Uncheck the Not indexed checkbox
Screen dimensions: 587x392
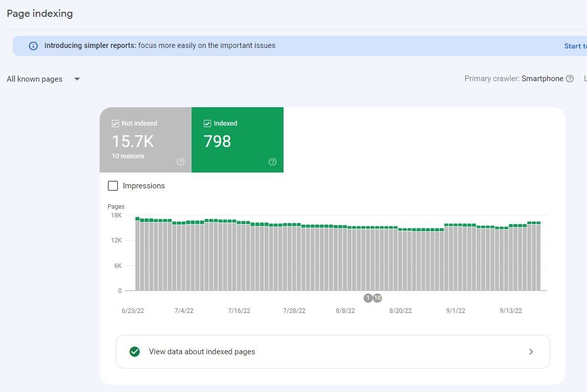pos(115,124)
